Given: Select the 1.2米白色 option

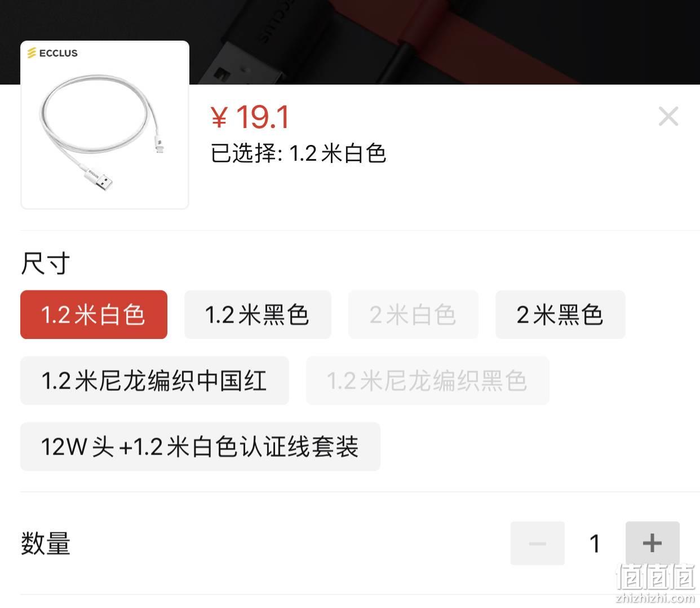Looking at the screenshot, I should click(94, 315).
